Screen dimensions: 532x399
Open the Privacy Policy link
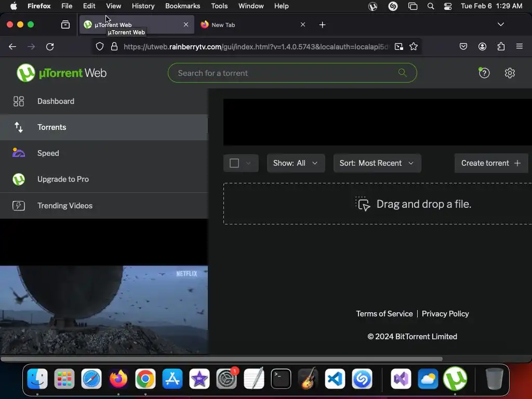pos(445,314)
